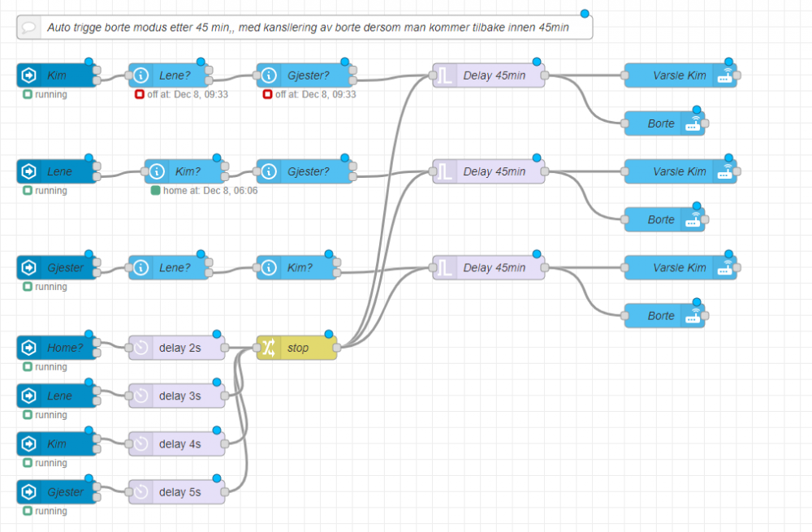Click the info icon on the Kim? node showing home status
The height and width of the screenshot is (532, 812).
click(157, 172)
